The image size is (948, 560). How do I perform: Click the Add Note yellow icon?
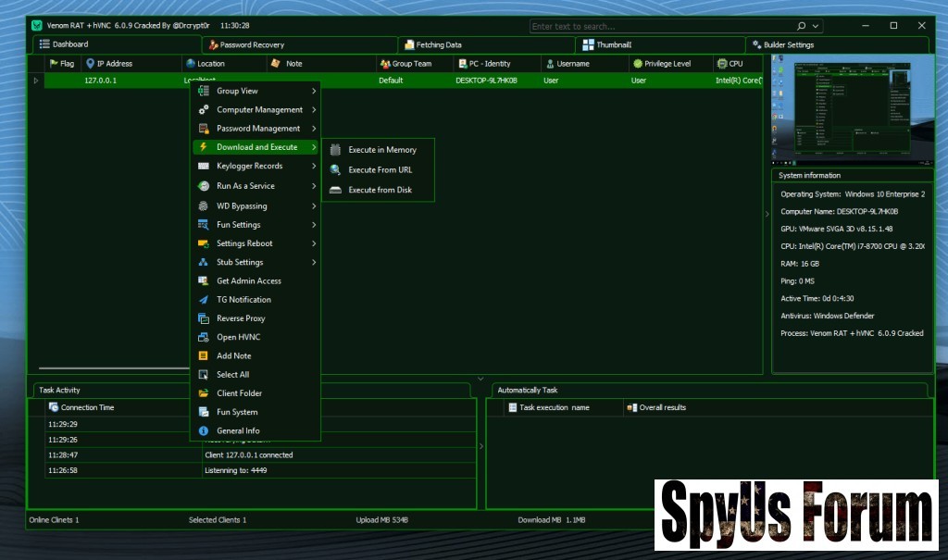(x=204, y=356)
